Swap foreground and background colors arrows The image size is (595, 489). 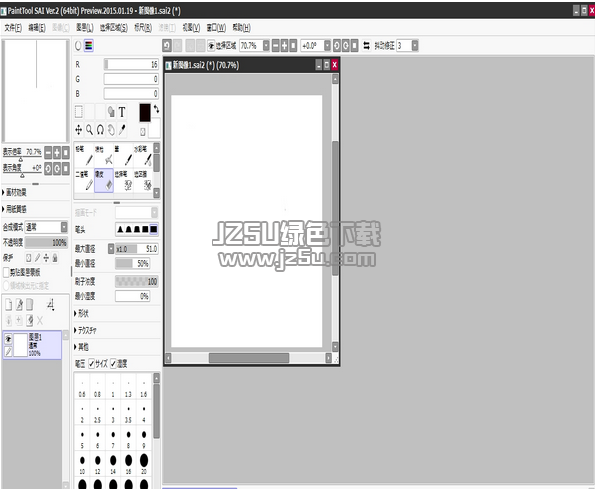(156, 109)
